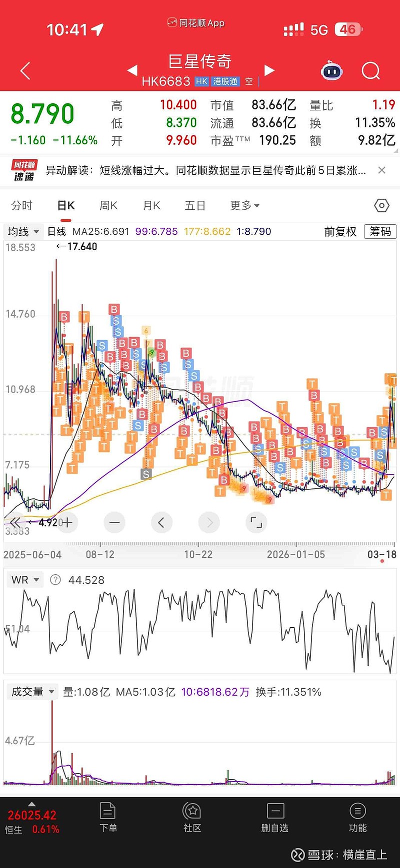Image resolution: width=400 pixels, height=868 pixels.
Task: Tap the yellow 177:8.662 moving average label
Action: click(x=207, y=232)
